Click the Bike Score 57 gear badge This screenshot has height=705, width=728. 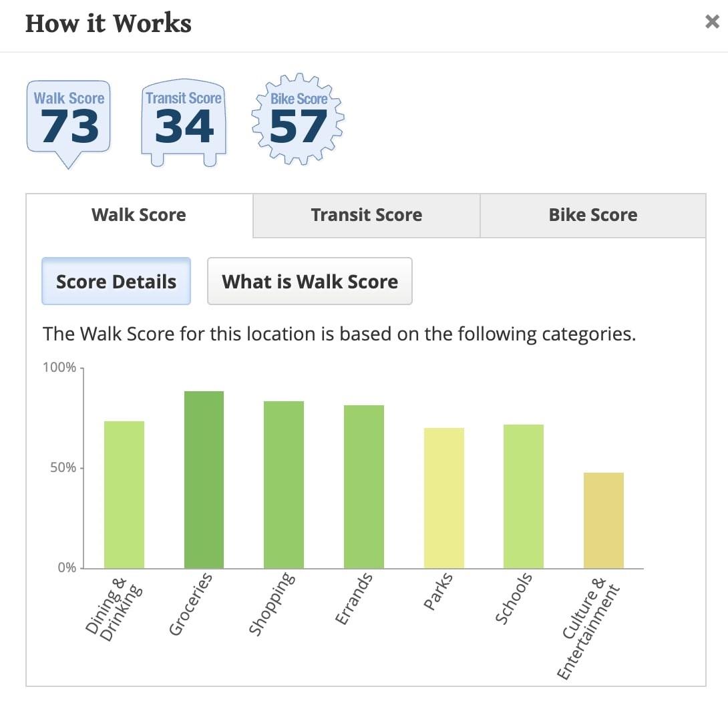(298, 120)
